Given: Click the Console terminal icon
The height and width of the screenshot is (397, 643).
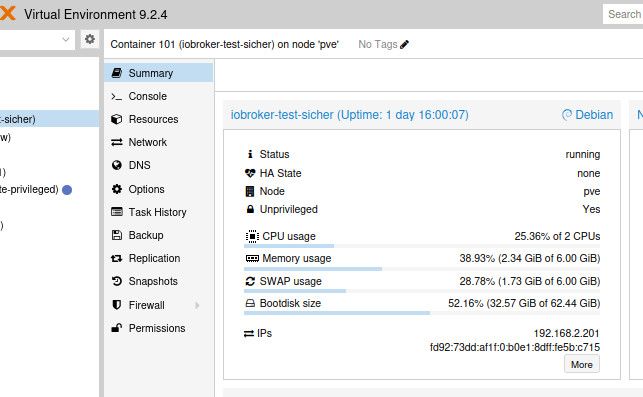Looking at the screenshot, I should coord(116,96).
